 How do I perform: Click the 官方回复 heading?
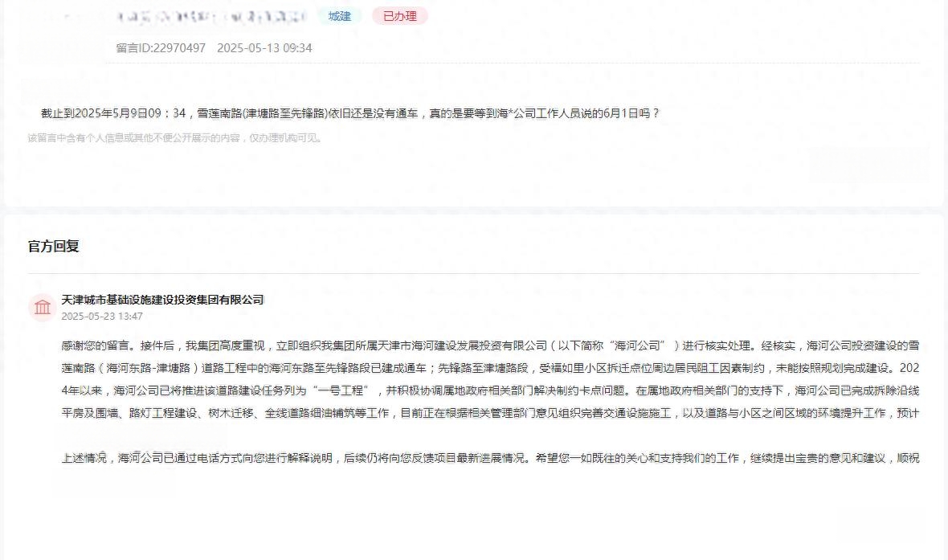click(x=54, y=246)
